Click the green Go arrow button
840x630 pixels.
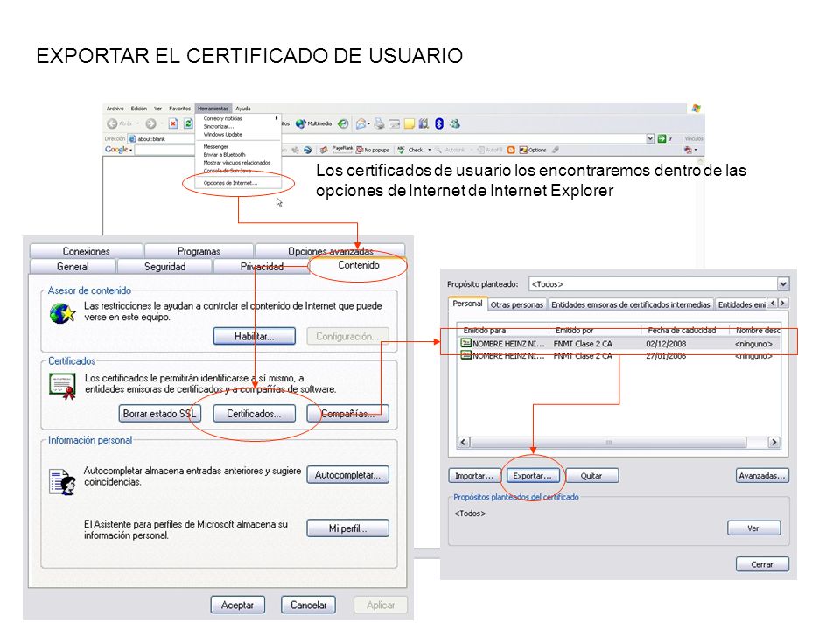[x=661, y=138]
